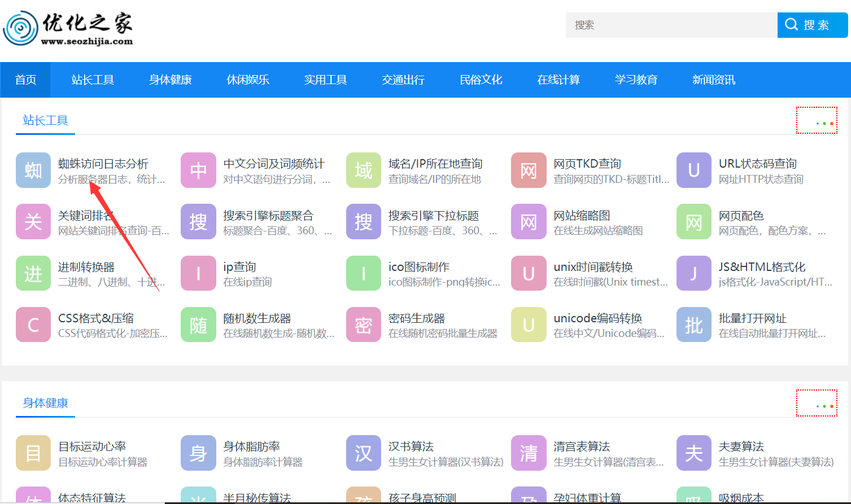Open the 网页TKD查询 title link
The height and width of the screenshot is (504, 851).
(587, 164)
